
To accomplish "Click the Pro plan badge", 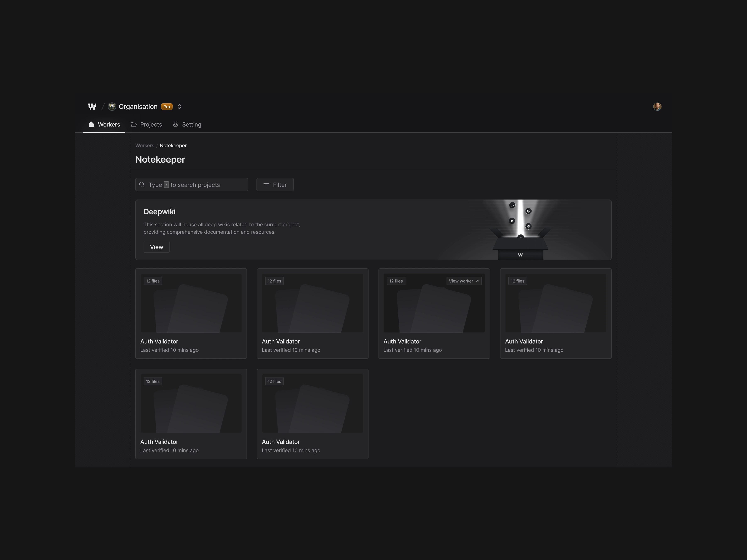I will tap(166, 107).
